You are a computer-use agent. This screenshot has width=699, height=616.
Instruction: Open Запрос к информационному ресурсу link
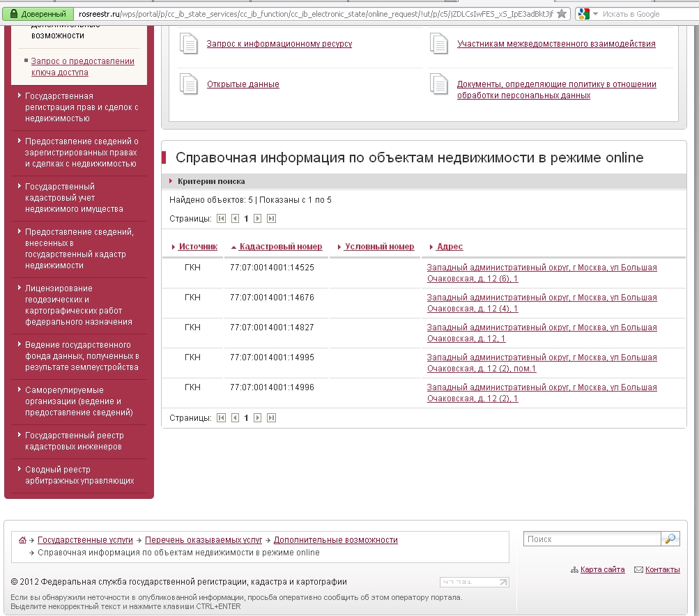pos(279,44)
